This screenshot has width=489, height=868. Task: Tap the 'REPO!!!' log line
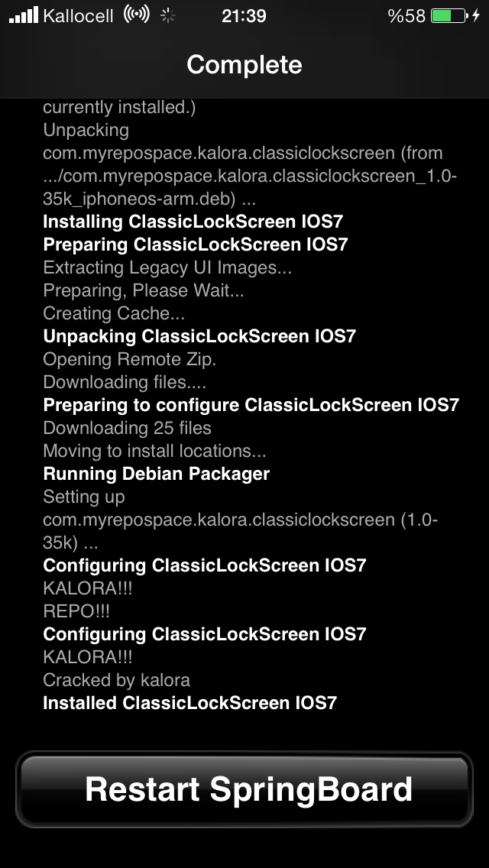76,611
